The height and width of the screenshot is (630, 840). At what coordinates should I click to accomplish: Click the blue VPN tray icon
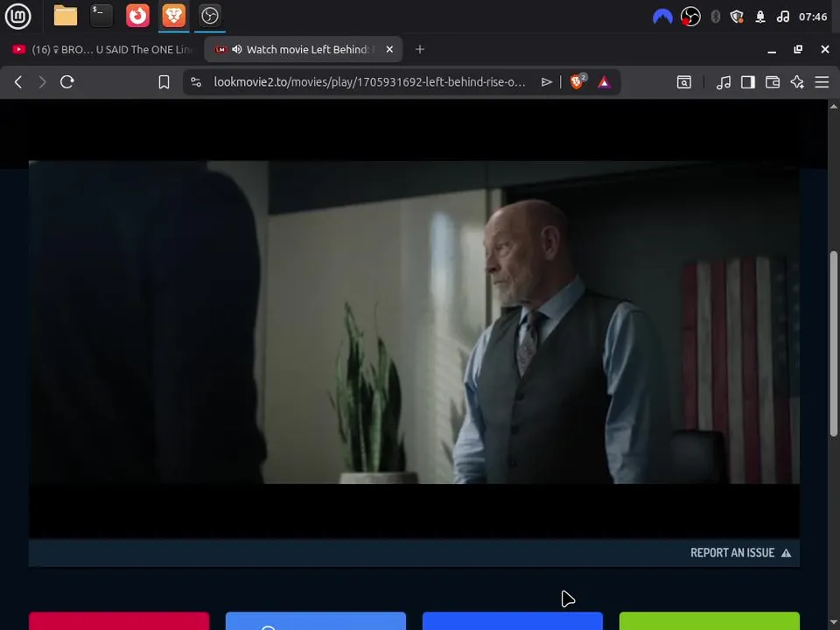point(662,17)
